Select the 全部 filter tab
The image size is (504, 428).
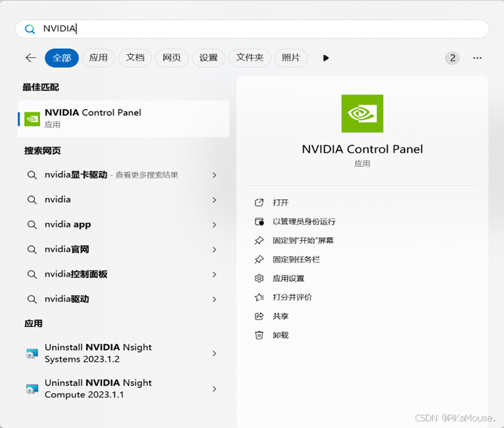tap(62, 58)
